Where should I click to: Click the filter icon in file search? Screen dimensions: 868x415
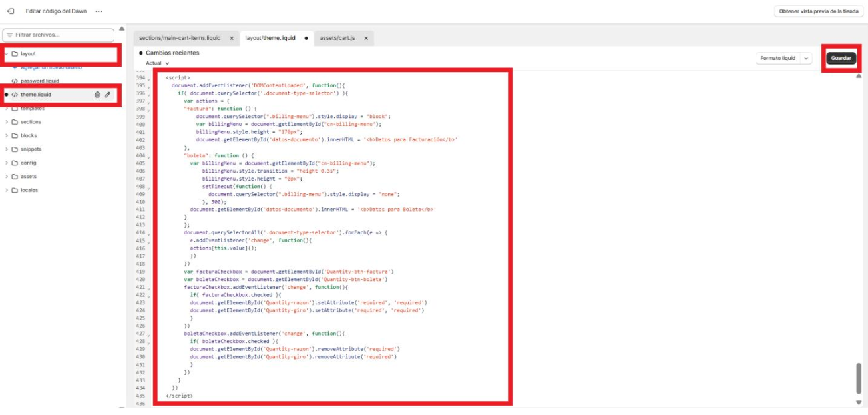point(9,35)
